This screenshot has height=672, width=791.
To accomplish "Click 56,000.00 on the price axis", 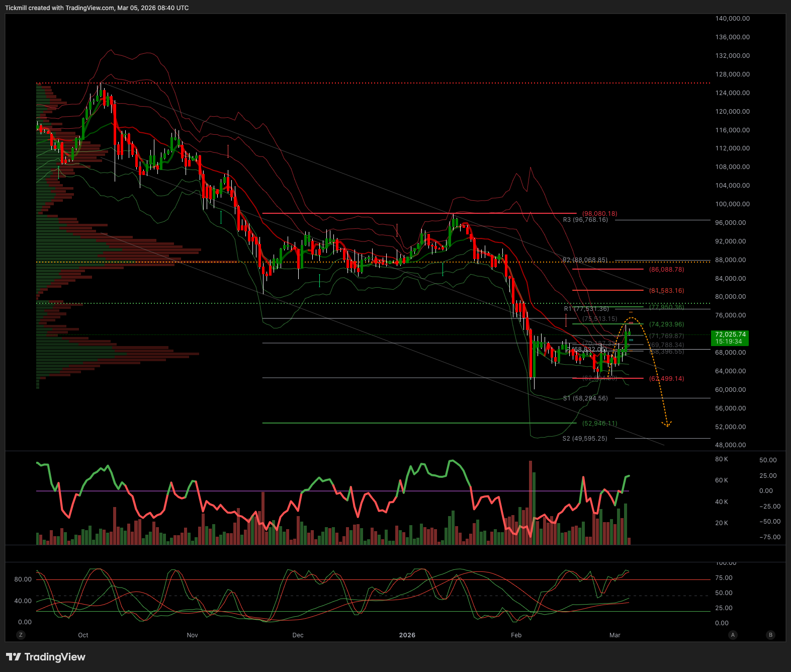I will coord(730,408).
